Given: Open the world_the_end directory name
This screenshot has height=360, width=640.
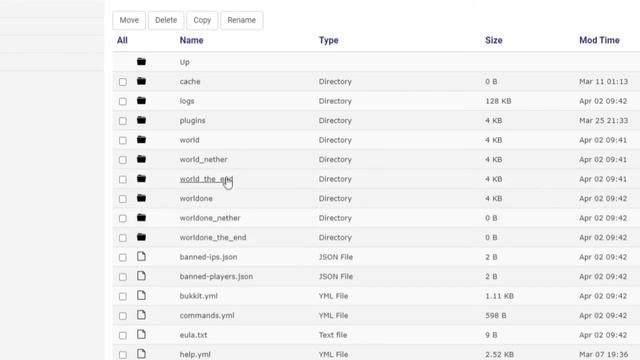Looking at the screenshot, I should (x=206, y=179).
